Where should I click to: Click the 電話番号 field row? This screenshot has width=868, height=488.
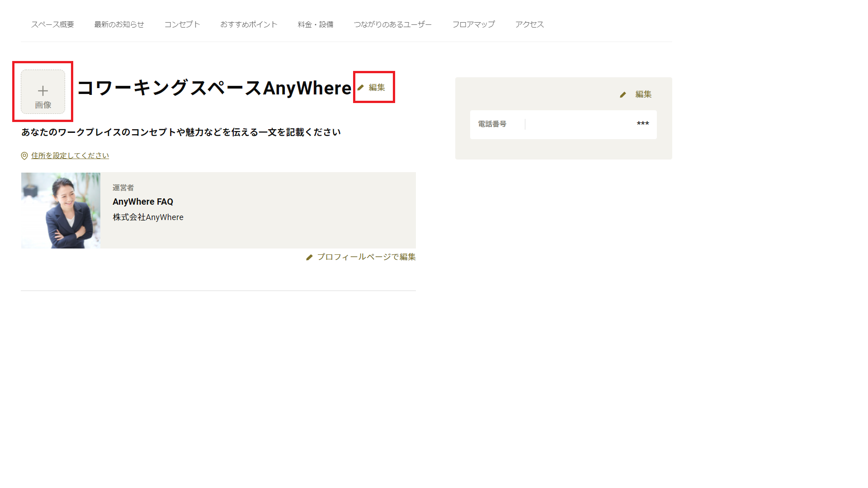[563, 124]
